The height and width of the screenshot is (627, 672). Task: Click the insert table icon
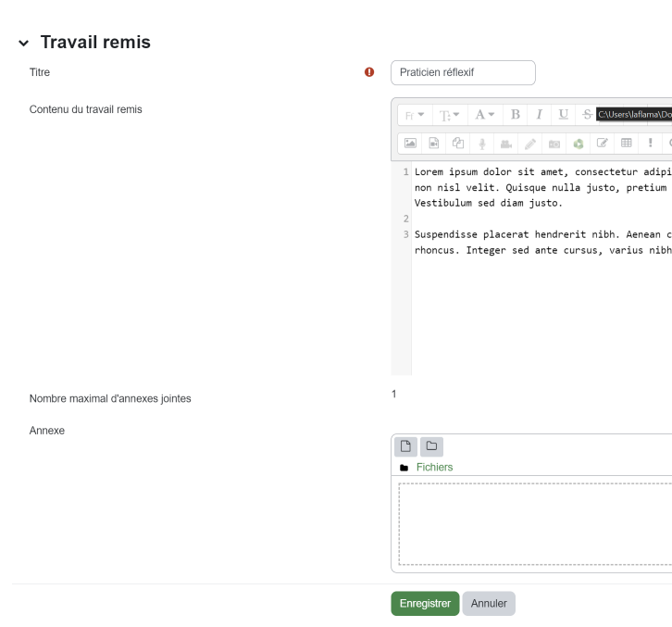click(627, 143)
